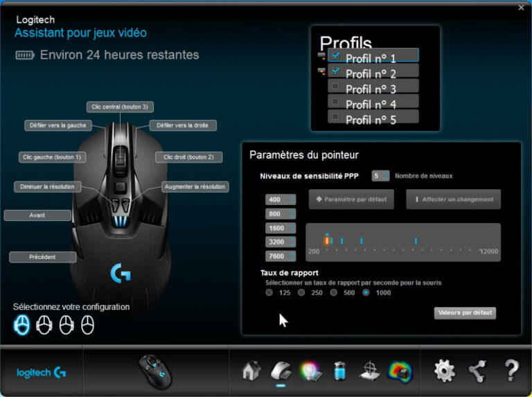The height and width of the screenshot is (397, 532).
Task: Select 1000 report rate
Action: tap(366, 292)
